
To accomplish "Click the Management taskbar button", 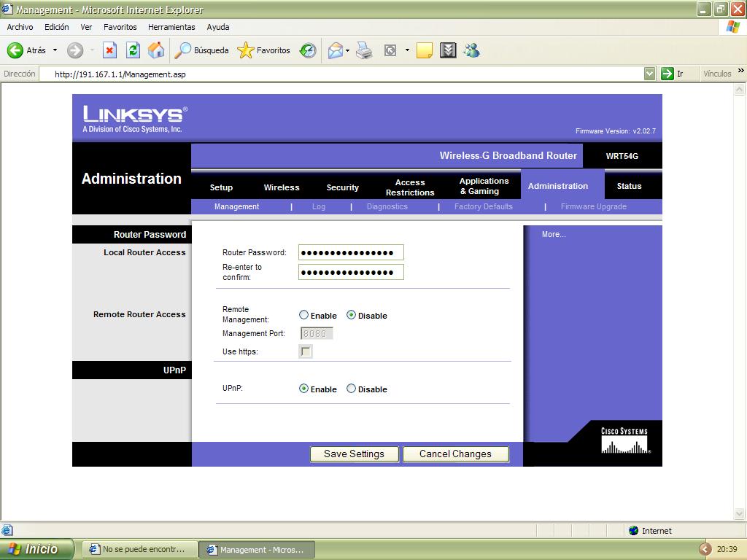I will coord(257,549).
